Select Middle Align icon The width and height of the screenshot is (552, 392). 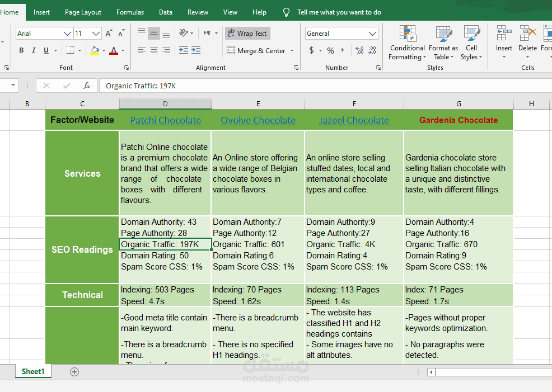(154, 34)
